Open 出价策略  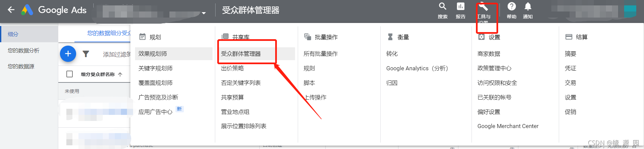click(x=232, y=68)
